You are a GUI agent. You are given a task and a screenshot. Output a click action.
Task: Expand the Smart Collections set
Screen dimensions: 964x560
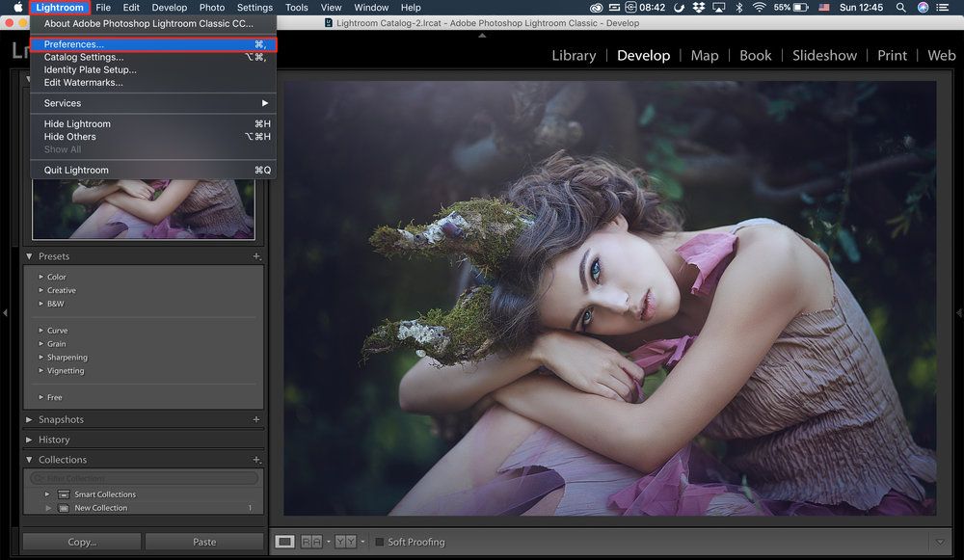pyautogui.click(x=47, y=494)
